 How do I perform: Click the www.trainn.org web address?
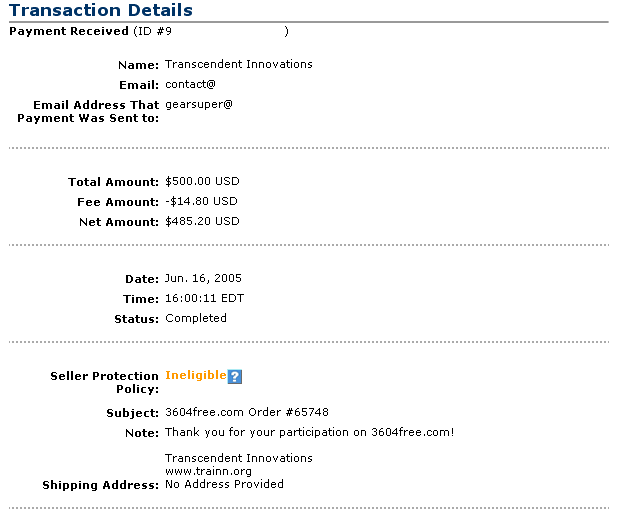pos(208,471)
